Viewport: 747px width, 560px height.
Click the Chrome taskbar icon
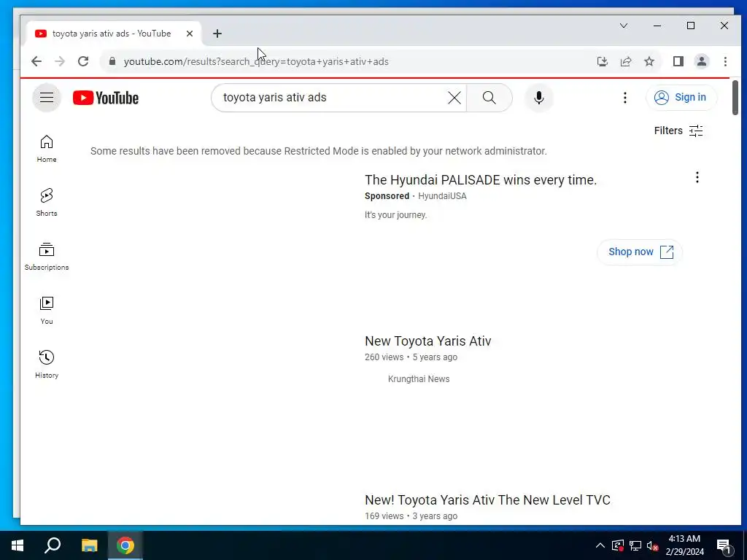click(x=125, y=545)
